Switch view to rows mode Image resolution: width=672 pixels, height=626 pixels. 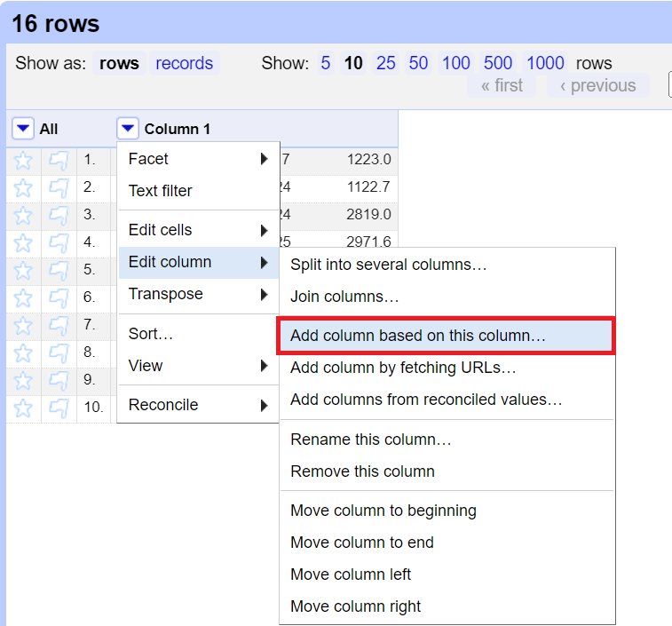pyautogui.click(x=119, y=63)
